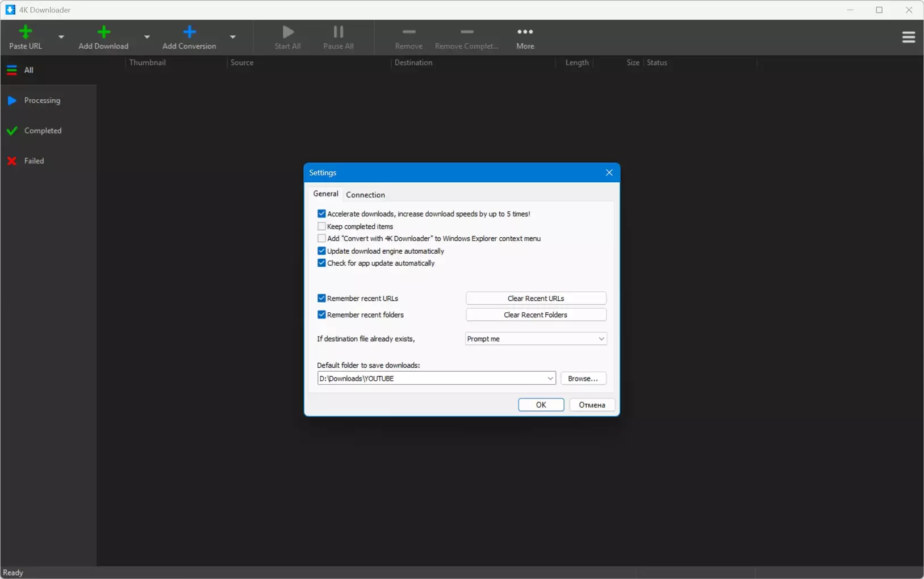Show Completed downloads in sidebar

point(42,131)
